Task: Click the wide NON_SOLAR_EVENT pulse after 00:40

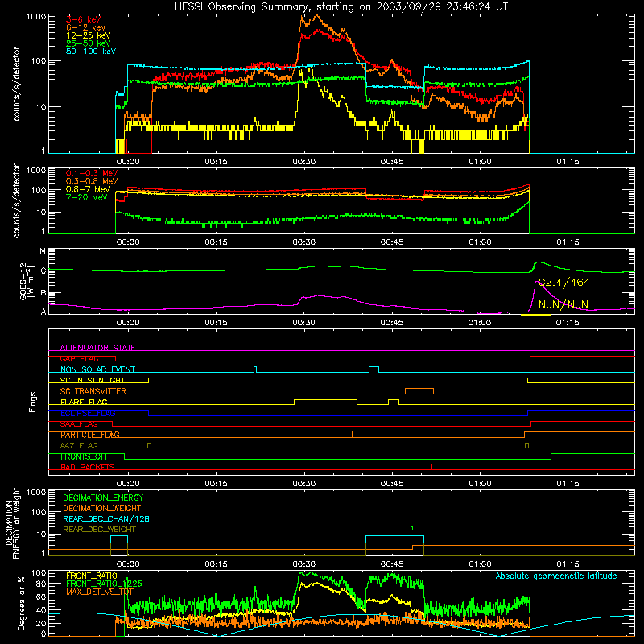Action: [374, 367]
